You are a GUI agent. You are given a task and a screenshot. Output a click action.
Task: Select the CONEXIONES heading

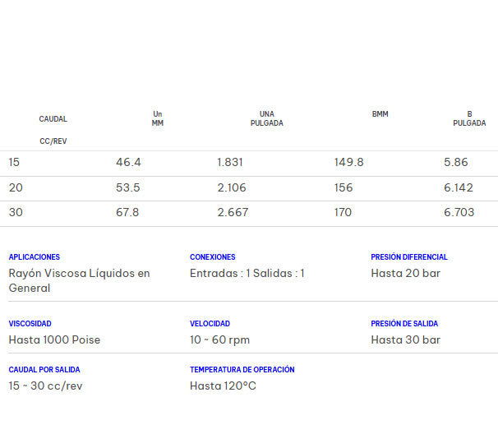click(212, 257)
